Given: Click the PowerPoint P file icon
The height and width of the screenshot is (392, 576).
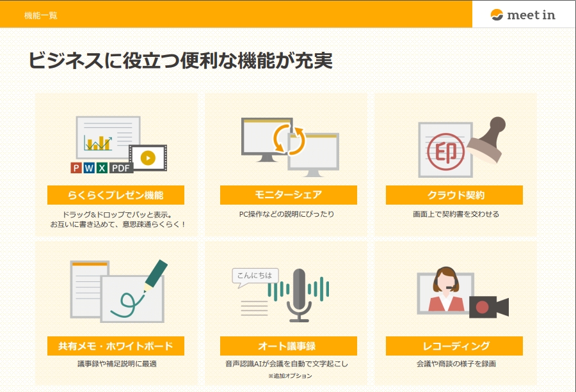Looking at the screenshot, I should 76,168.
